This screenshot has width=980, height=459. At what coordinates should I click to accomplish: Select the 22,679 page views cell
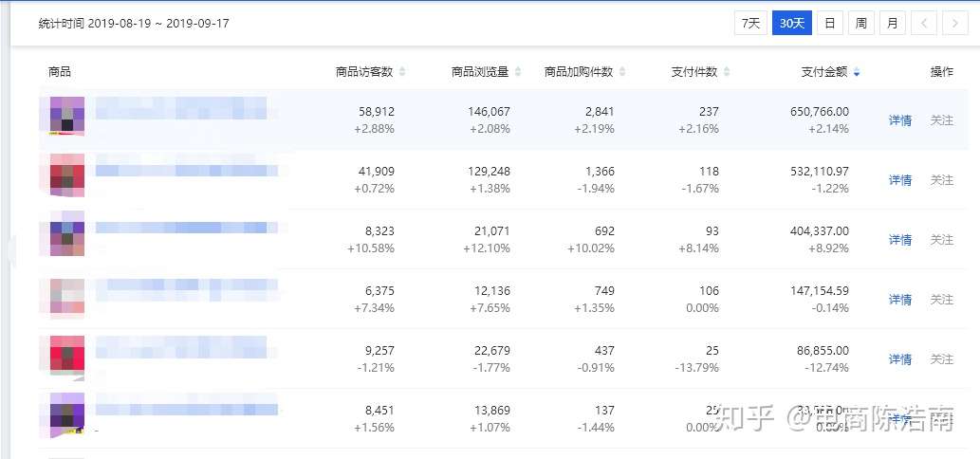[491, 351]
